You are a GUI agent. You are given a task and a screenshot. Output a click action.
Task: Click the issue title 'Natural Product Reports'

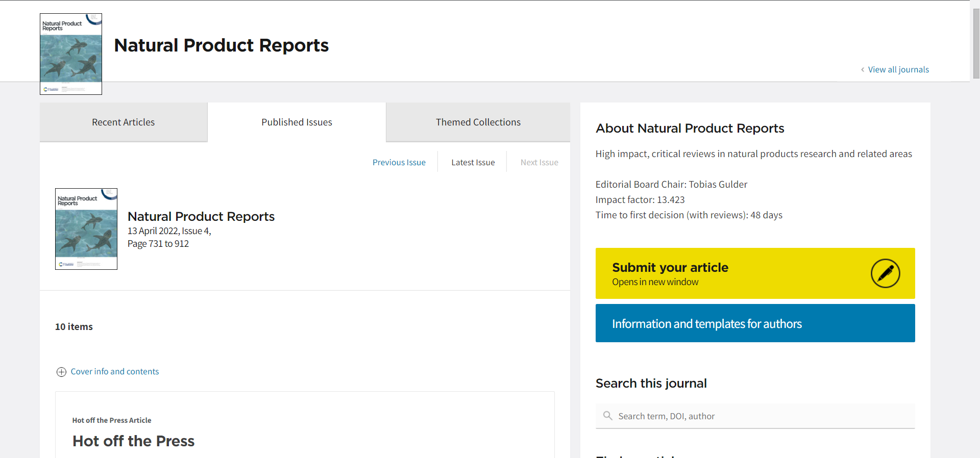[201, 216]
